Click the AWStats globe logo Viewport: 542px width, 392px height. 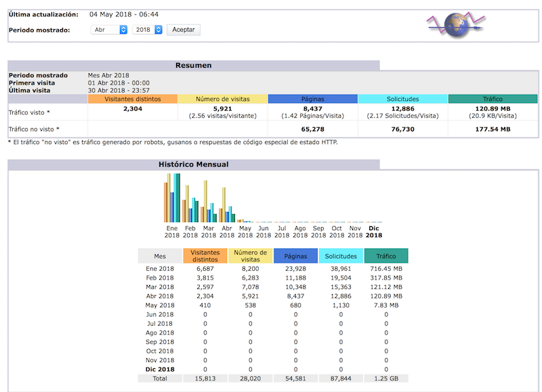point(456,24)
